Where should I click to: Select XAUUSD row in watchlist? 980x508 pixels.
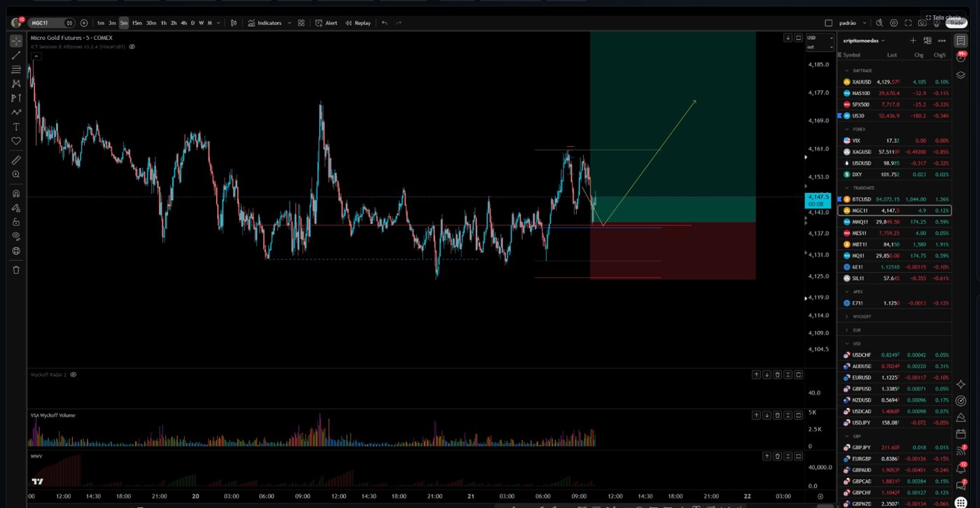coord(895,82)
